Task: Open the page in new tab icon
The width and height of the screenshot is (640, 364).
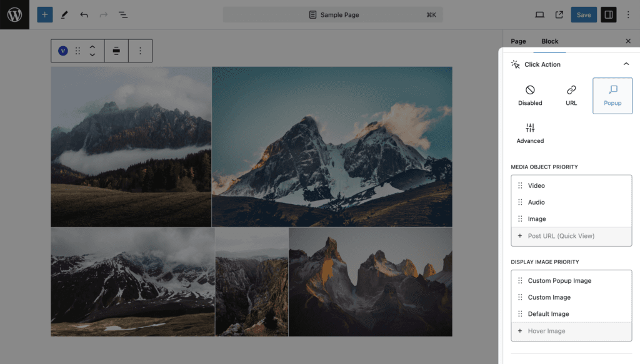Action: (x=559, y=14)
